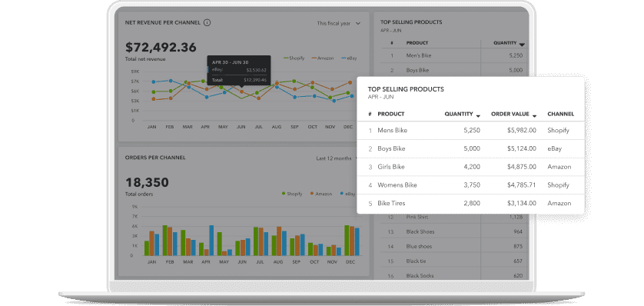
Task: Select Black Socks row in background table
Action: tap(454, 275)
